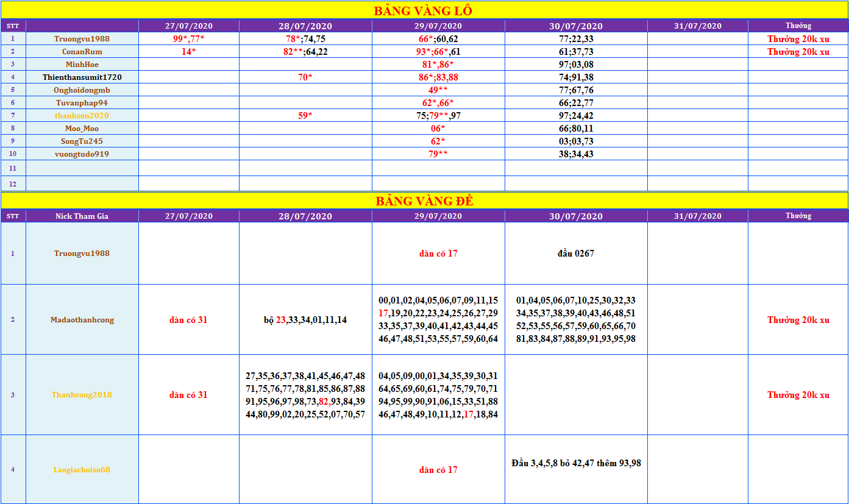The height and width of the screenshot is (504, 849).
Task: Click the cell containing 66*;60,62
Action: click(438, 38)
